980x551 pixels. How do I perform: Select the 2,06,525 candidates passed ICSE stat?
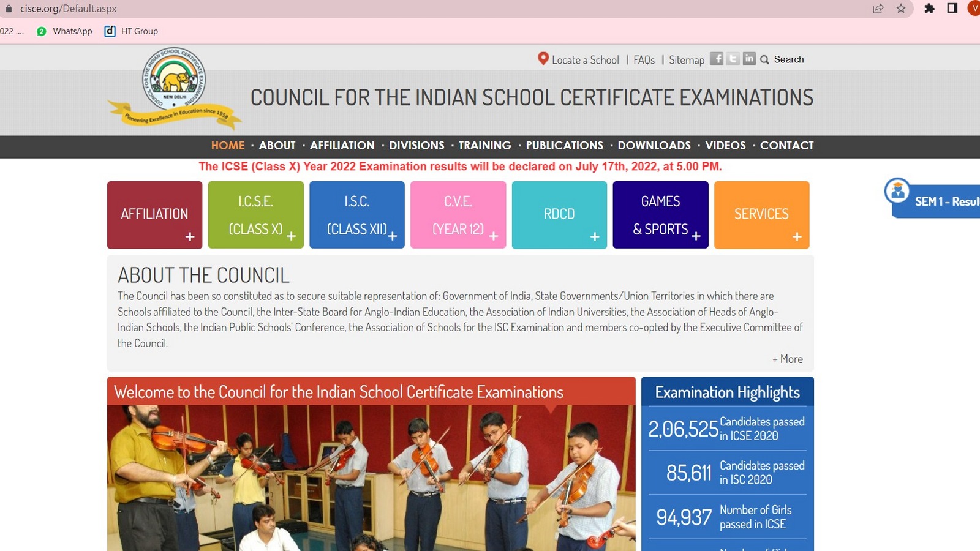click(x=727, y=429)
